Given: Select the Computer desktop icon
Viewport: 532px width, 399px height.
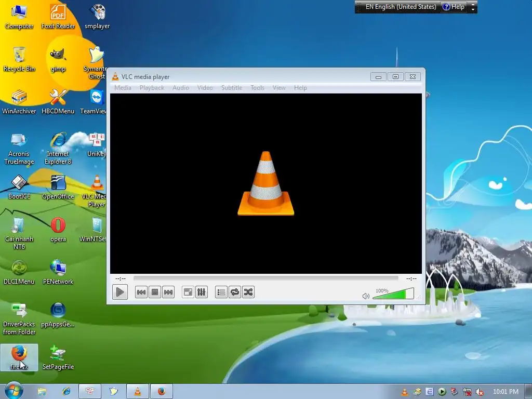Looking at the screenshot, I should [x=19, y=17].
